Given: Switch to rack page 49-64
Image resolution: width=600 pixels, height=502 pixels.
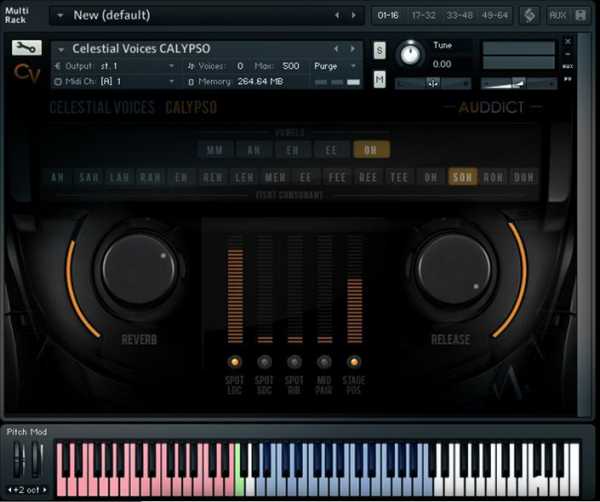Looking at the screenshot, I should pos(495,16).
